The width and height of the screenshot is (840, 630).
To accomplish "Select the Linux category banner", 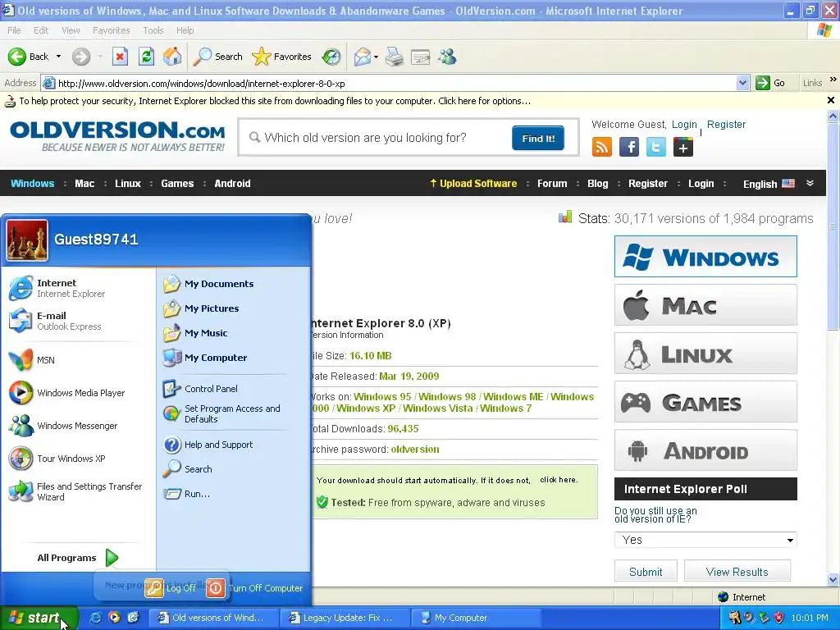I will [705, 354].
